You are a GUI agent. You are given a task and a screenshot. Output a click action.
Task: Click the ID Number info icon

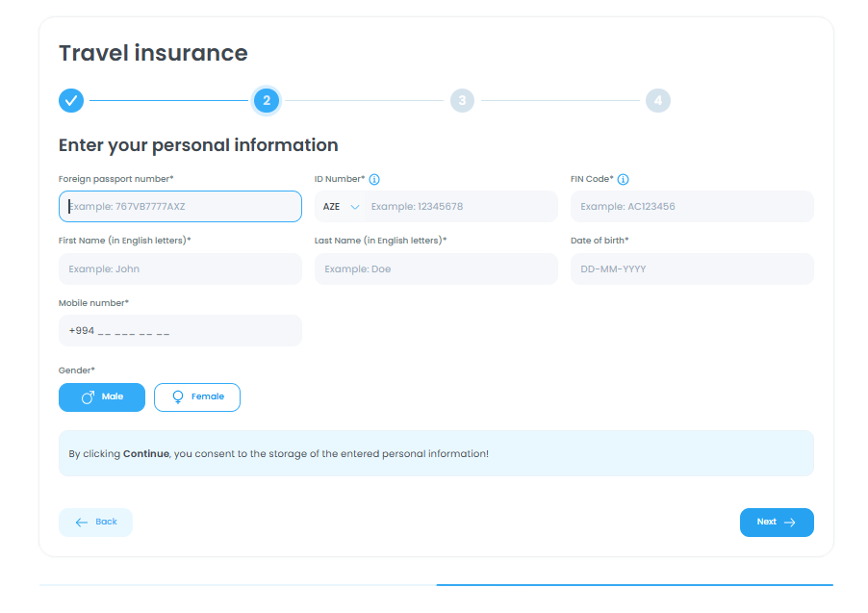(374, 179)
